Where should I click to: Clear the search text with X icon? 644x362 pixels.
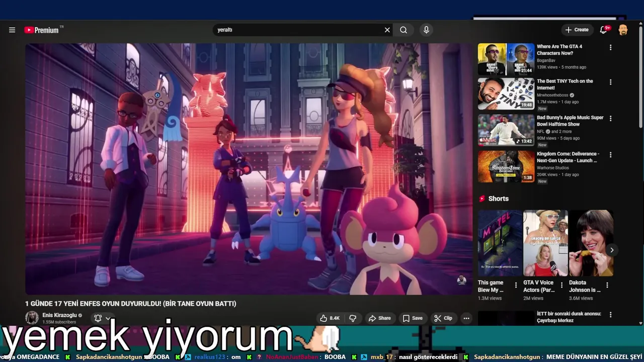tap(387, 30)
